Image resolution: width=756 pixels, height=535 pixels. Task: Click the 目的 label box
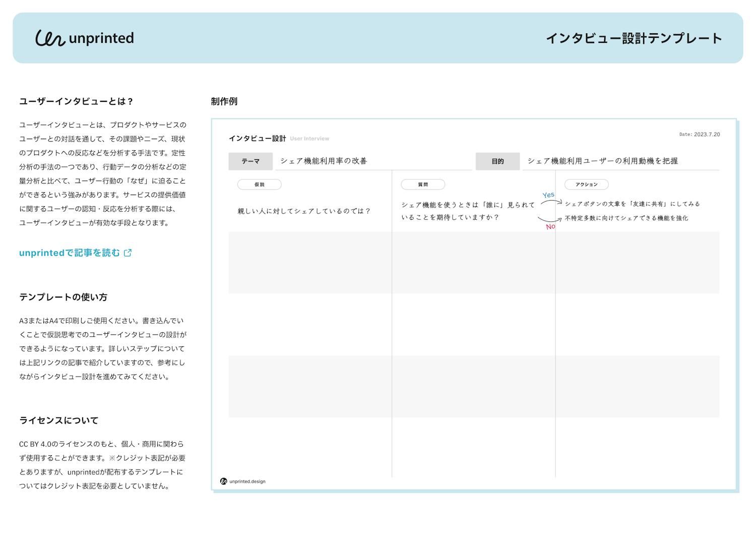tap(497, 161)
